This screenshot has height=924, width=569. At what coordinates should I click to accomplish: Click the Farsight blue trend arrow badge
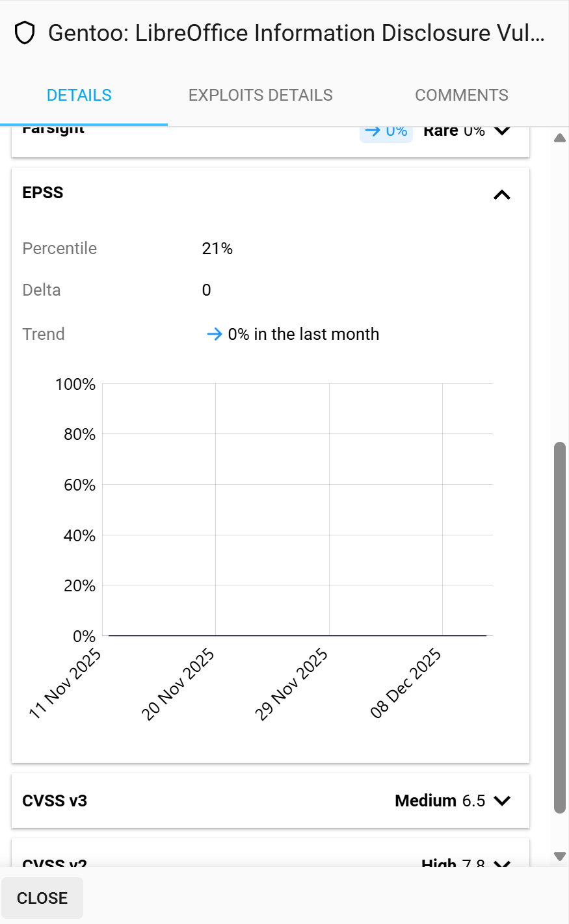(x=386, y=132)
